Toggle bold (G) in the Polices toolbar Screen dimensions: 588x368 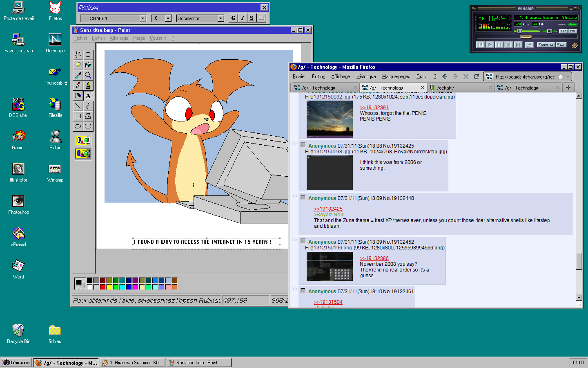point(233,18)
